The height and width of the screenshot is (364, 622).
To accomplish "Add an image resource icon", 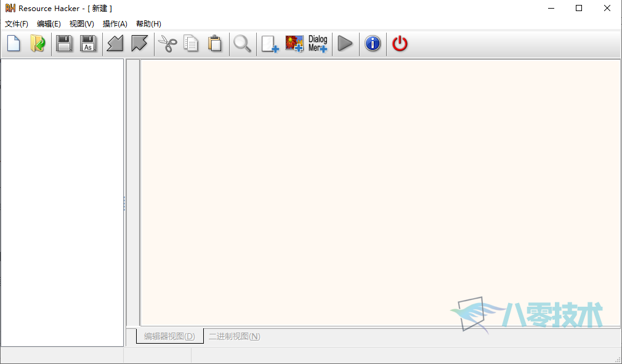I will pos(294,44).
